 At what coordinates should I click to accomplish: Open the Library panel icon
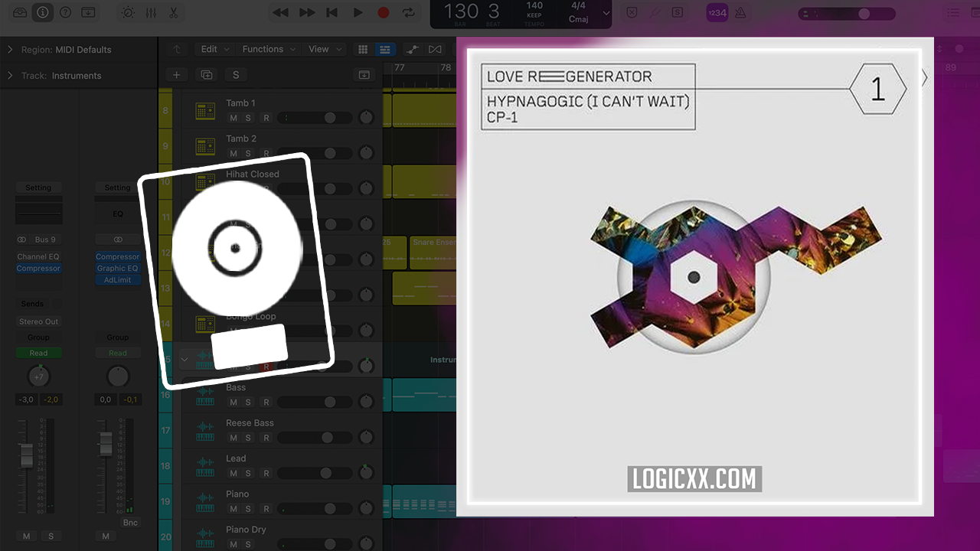click(20, 12)
